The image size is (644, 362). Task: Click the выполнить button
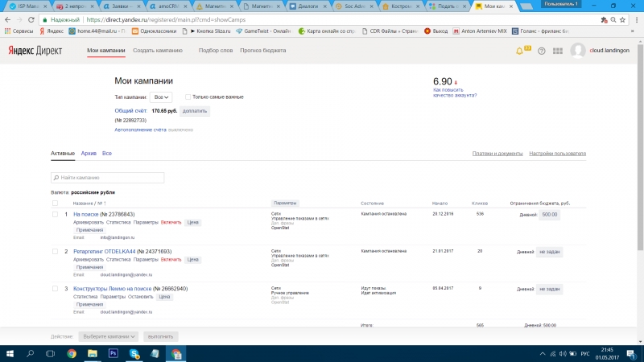160,336
